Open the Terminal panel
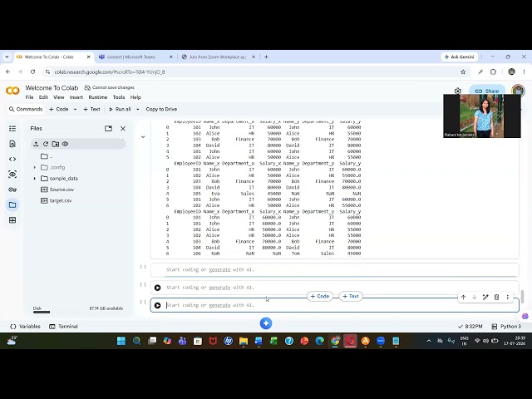This screenshot has width=532, height=399. click(x=63, y=327)
